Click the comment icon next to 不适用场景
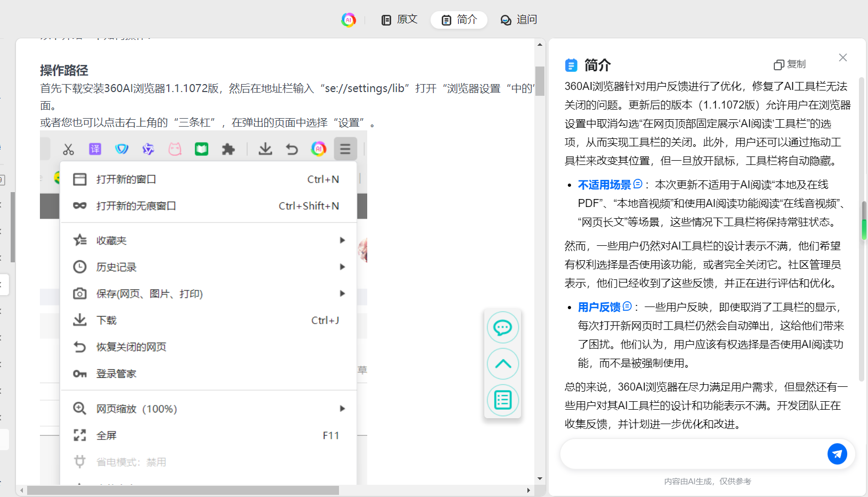 pos(638,184)
